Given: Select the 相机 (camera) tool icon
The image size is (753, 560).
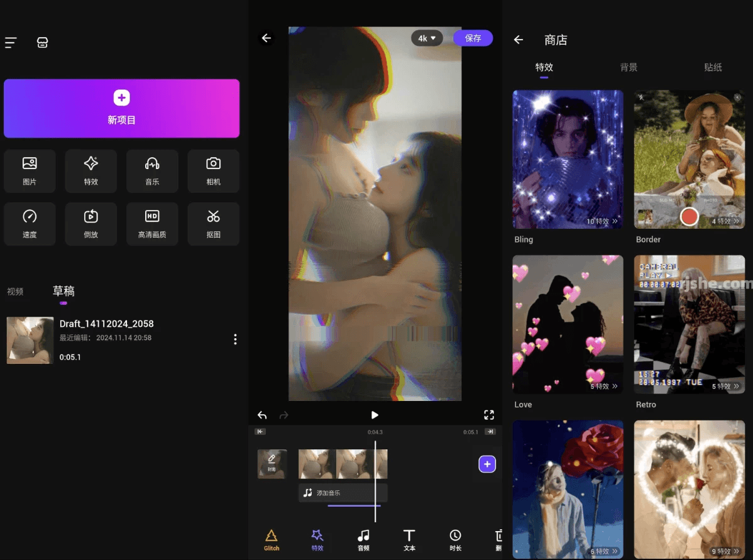Looking at the screenshot, I should pyautogui.click(x=213, y=170).
